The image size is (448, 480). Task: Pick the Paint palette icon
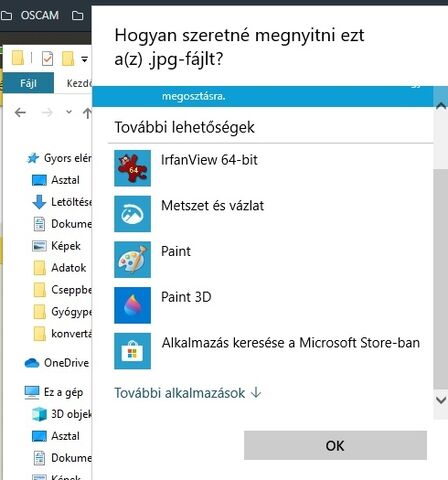point(132,259)
